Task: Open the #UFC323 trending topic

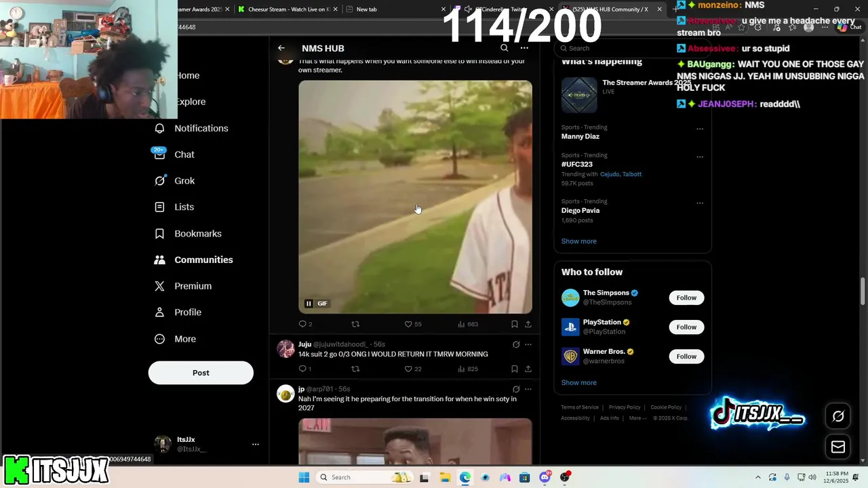Action: [x=577, y=164]
